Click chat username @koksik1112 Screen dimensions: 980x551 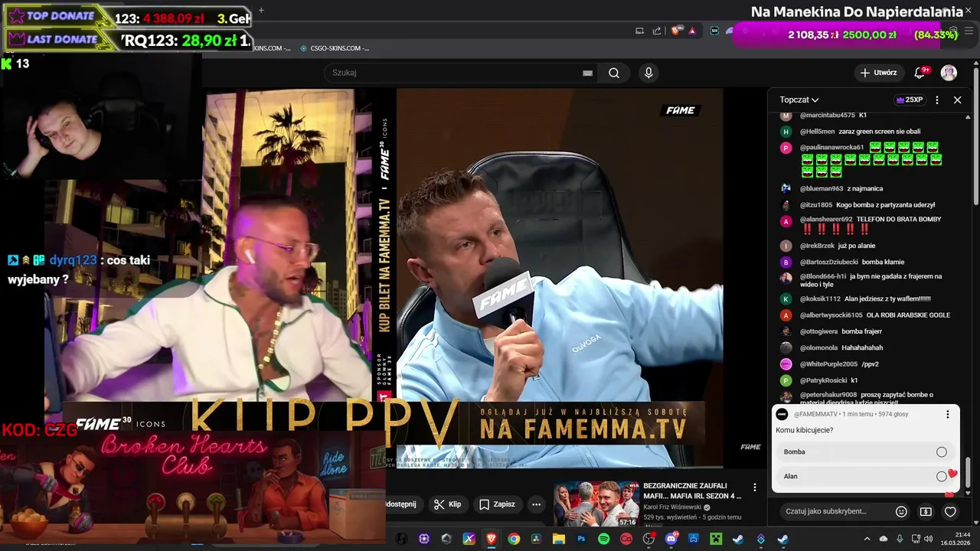(820, 298)
